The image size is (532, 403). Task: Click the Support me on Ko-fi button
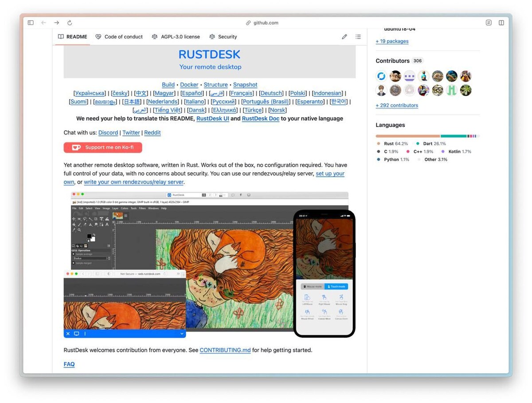pos(103,147)
